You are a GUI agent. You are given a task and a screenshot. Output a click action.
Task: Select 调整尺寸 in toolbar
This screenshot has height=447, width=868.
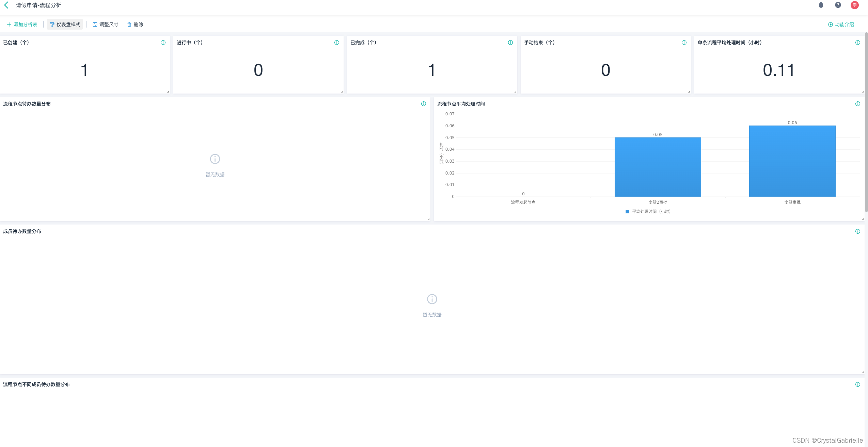point(106,24)
